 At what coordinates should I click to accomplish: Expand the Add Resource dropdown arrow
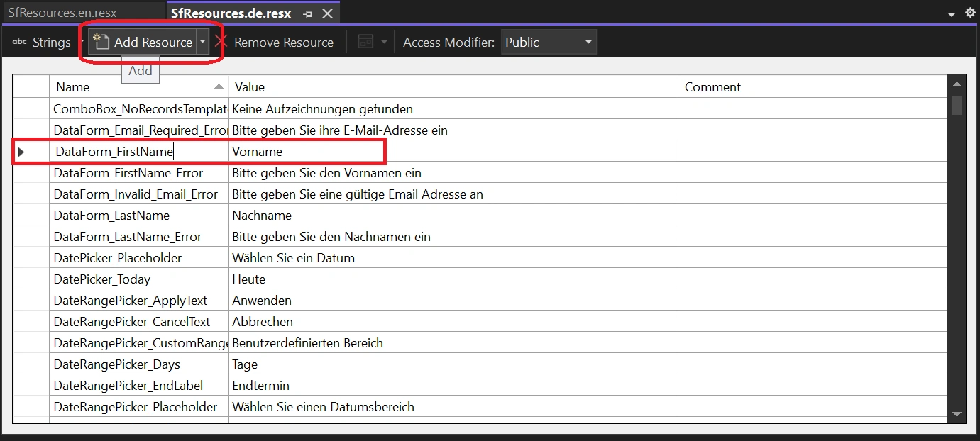coord(202,43)
